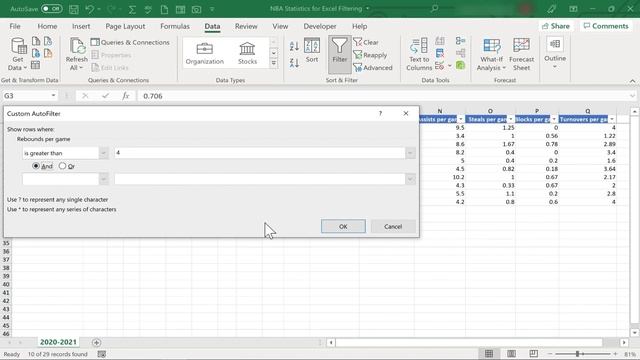Click the Recent Sources icon
This screenshot has width=640, height=360.
click(x=48, y=41)
